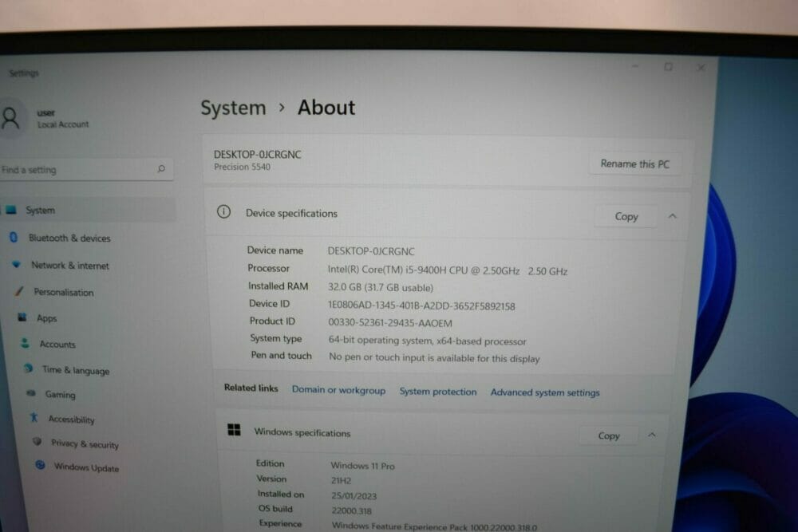Click the Version value 21H2
Image resolution: width=798 pixels, height=532 pixels.
[x=341, y=480]
